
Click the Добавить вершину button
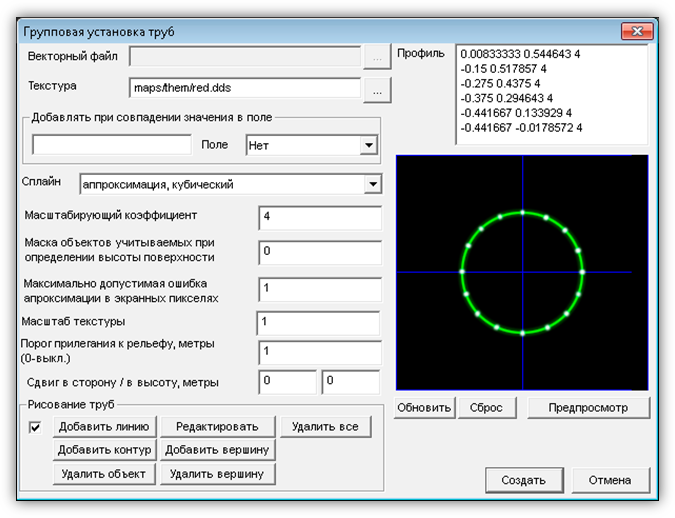pyautogui.click(x=216, y=450)
